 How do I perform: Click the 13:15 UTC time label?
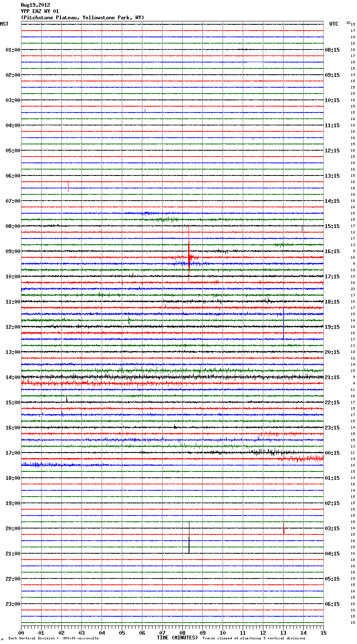point(332,176)
